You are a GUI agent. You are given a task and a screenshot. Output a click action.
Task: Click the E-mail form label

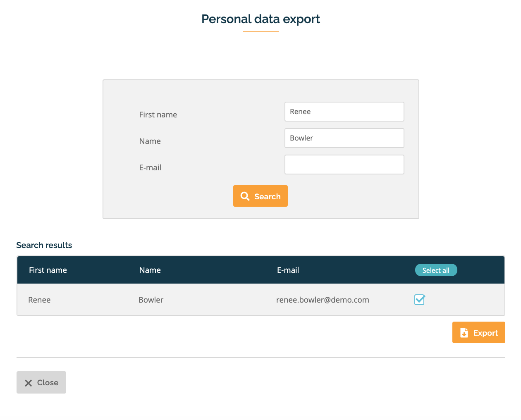[x=150, y=167]
